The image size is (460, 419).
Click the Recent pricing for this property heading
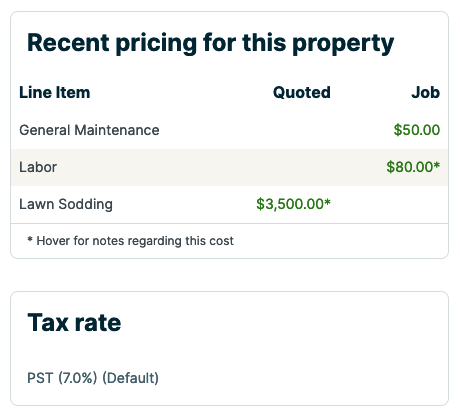click(x=210, y=43)
